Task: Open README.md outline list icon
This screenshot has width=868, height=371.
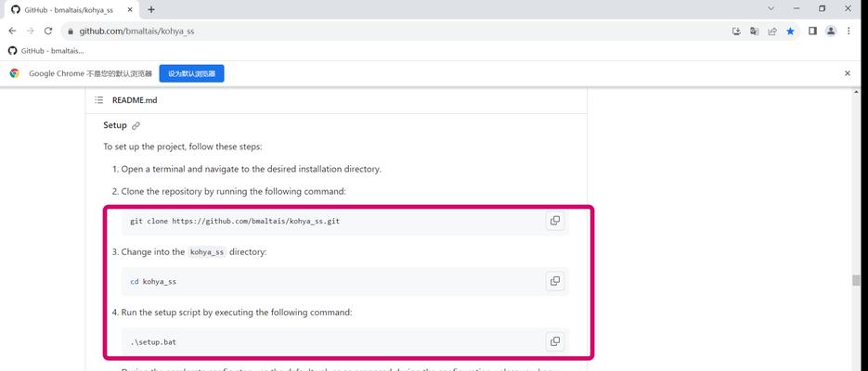Action: [99, 100]
